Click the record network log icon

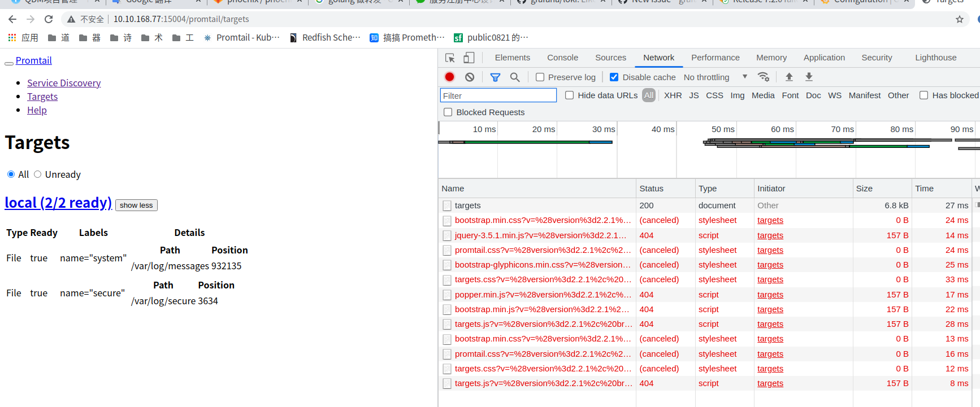[449, 77]
